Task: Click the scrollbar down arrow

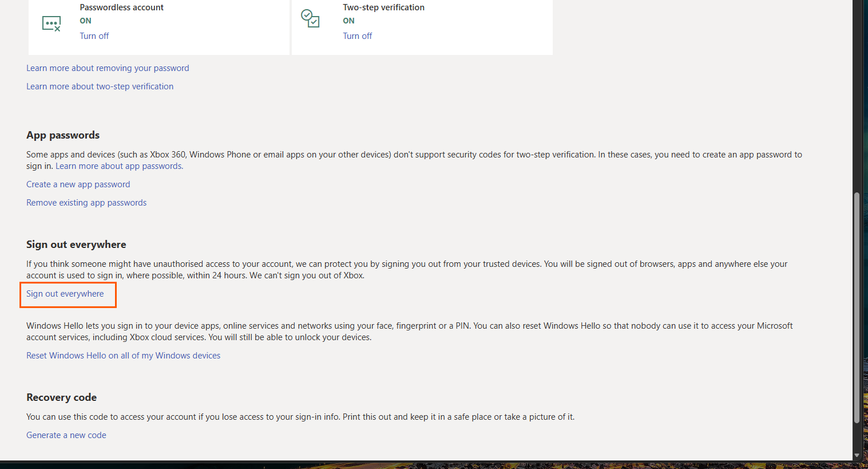Action: [x=858, y=455]
